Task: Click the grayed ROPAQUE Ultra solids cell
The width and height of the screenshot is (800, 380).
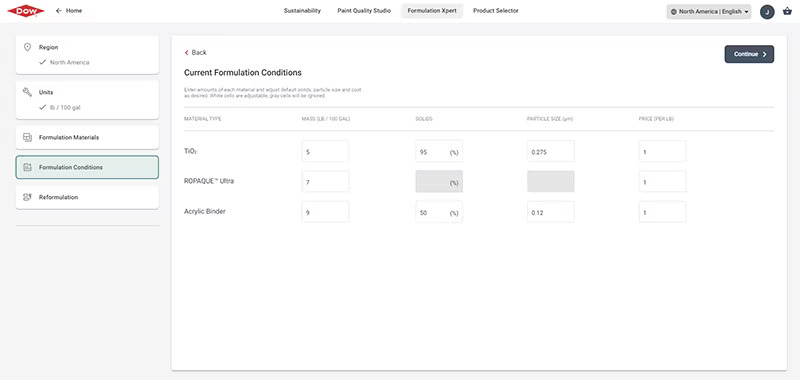Action: click(439, 182)
